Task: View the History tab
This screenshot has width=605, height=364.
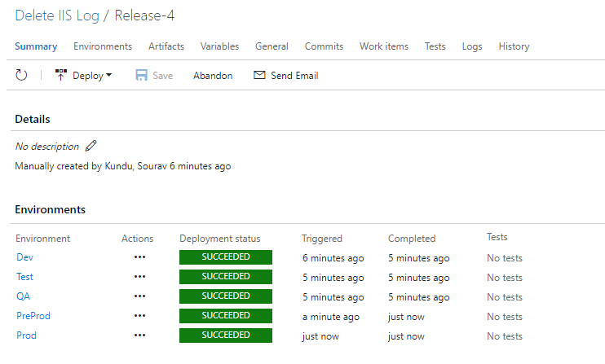Action: [x=514, y=46]
